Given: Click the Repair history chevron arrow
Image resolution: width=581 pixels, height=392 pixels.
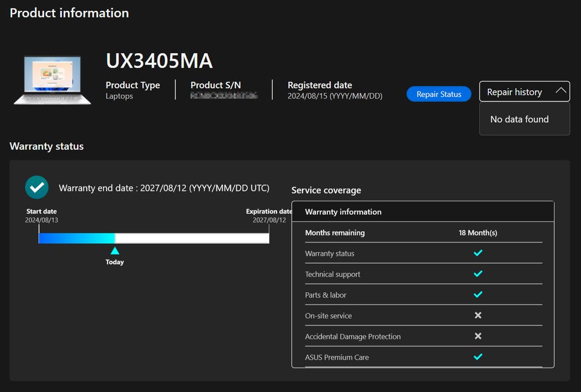Looking at the screenshot, I should (x=561, y=90).
